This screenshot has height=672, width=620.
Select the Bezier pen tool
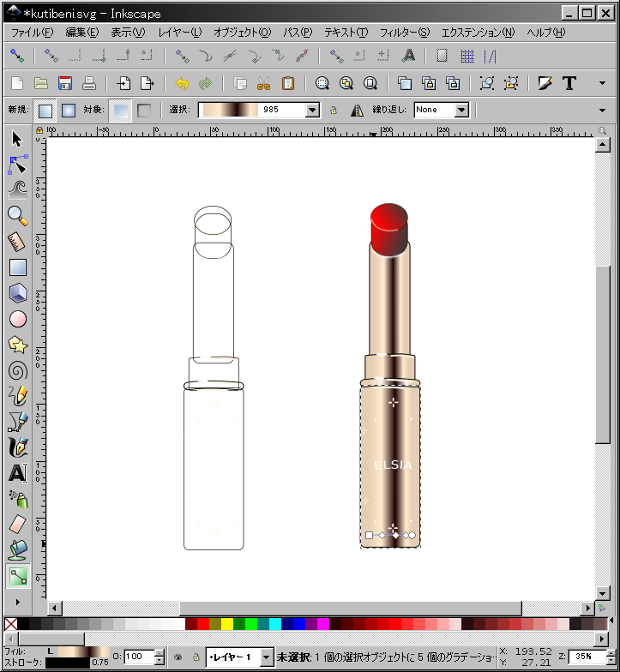[x=17, y=422]
